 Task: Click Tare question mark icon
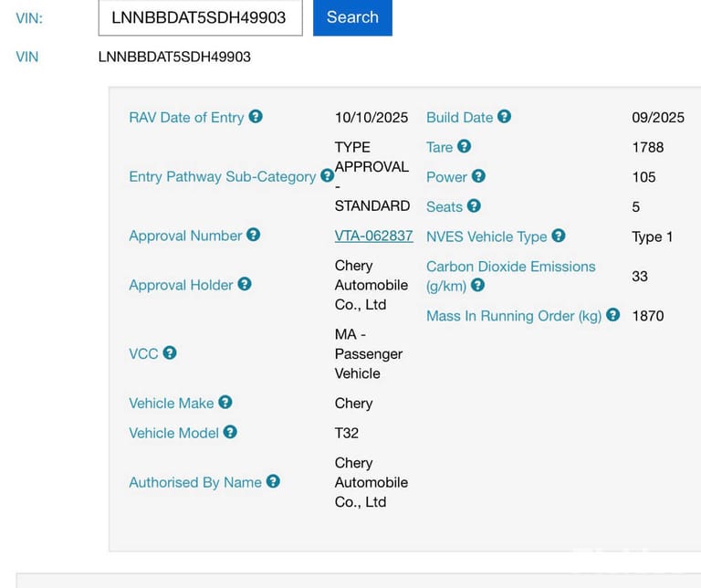[464, 146]
